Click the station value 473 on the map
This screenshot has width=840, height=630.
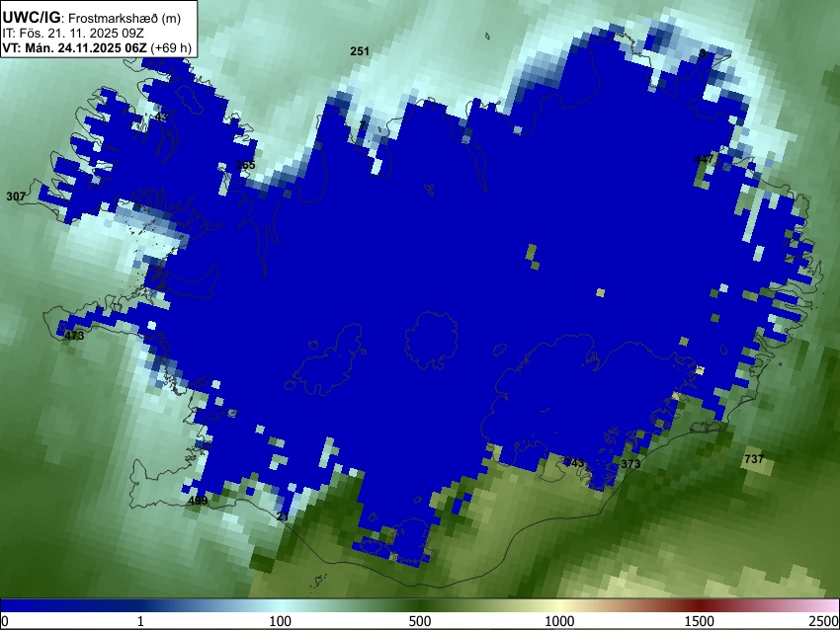pyautogui.click(x=74, y=336)
